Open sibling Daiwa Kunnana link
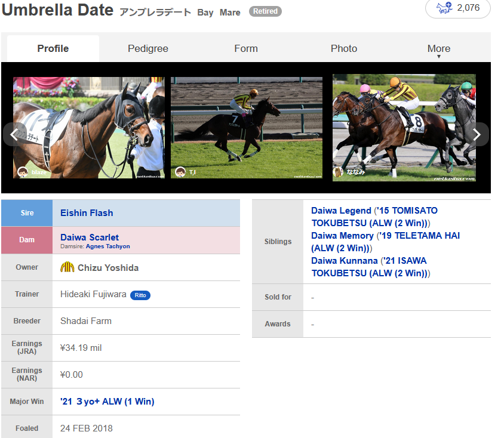504x438 pixels. (344, 261)
